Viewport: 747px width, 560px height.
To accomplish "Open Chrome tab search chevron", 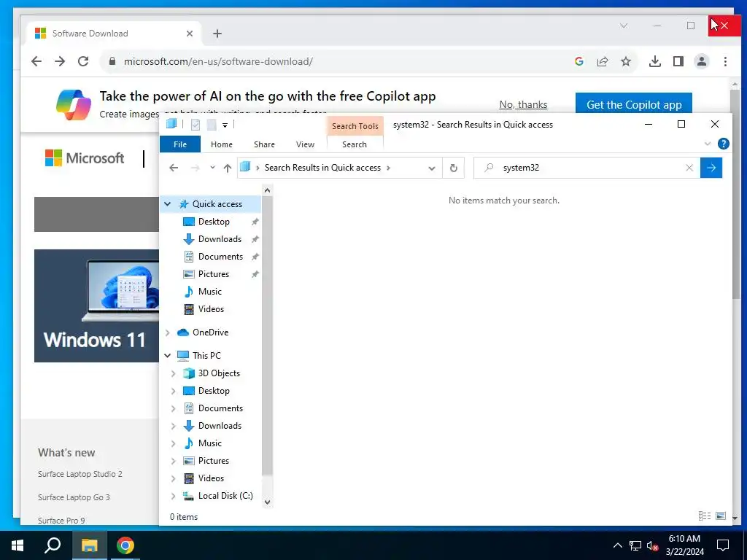I will pyautogui.click(x=624, y=26).
